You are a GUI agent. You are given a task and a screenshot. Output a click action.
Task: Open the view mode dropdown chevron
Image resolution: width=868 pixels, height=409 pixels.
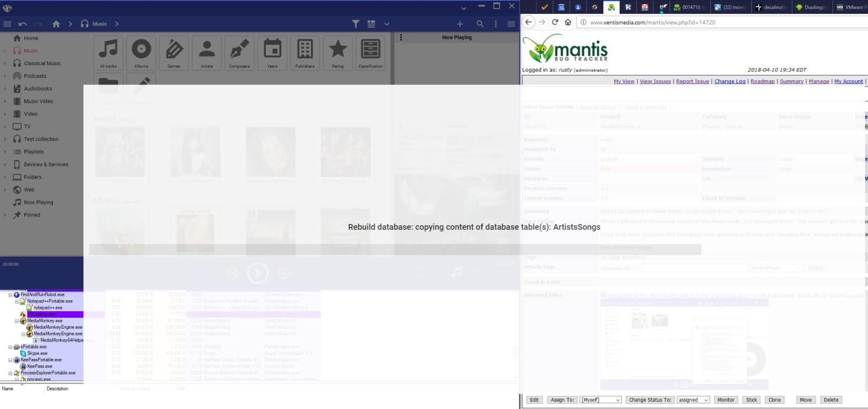pyautogui.click(x=386, y=24)
